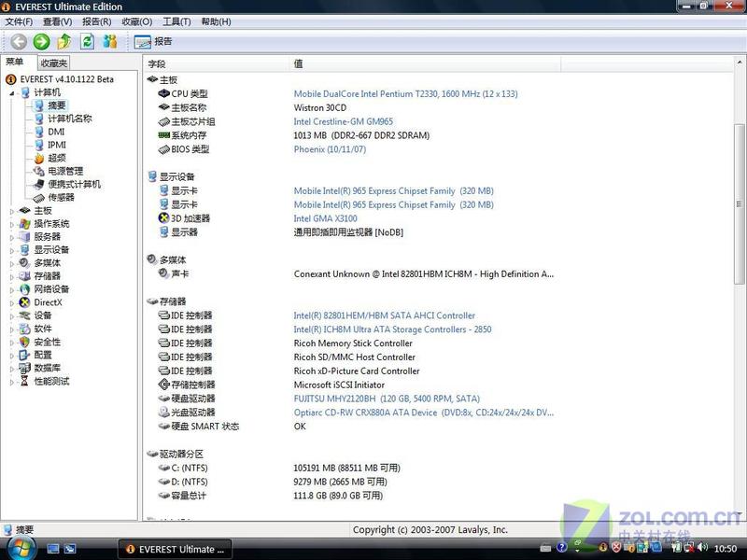Select 便携式计算机 laptop icon item
Screen dimensions: 747x560
pyautogui.click(x=38, y=184)
